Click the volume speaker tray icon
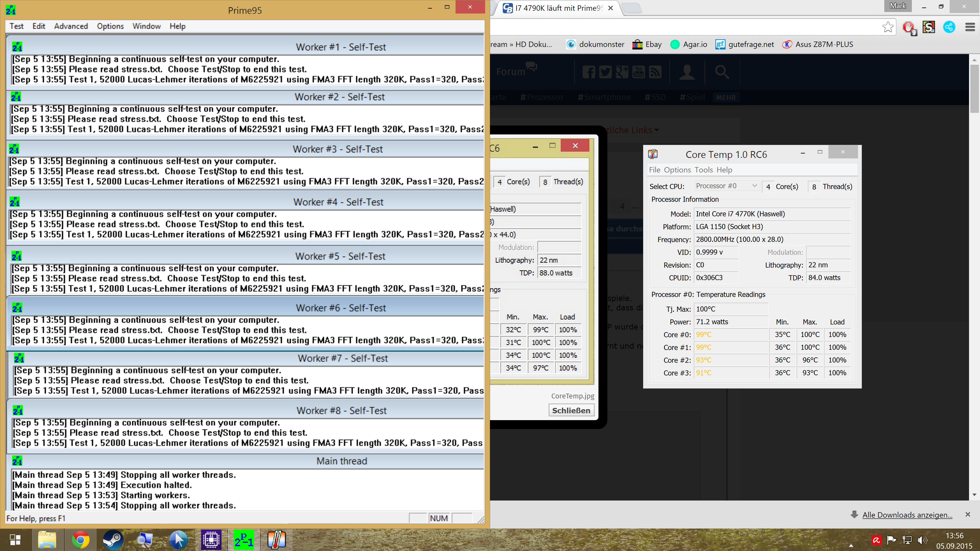The image size is (980, 551). click(x=922, y=540)
